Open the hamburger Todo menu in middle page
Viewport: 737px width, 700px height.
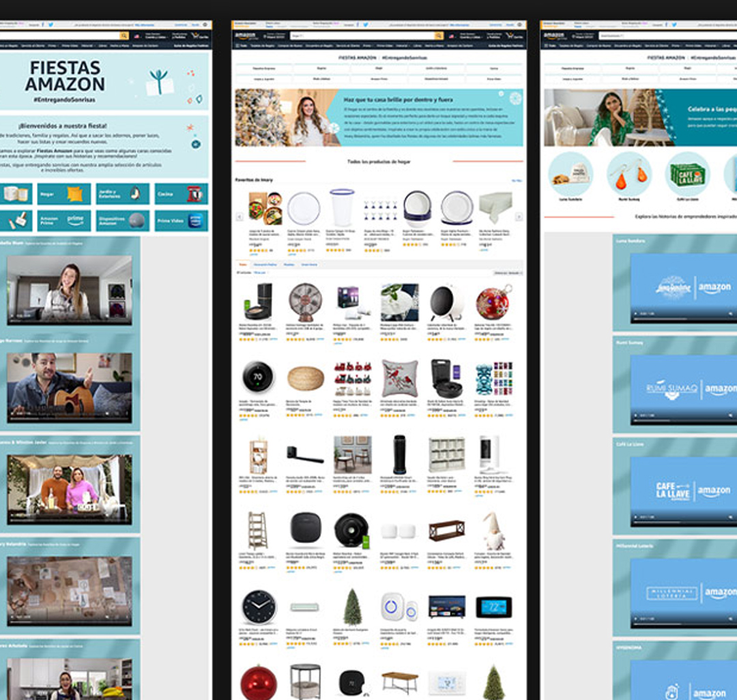tap(241, 46)
